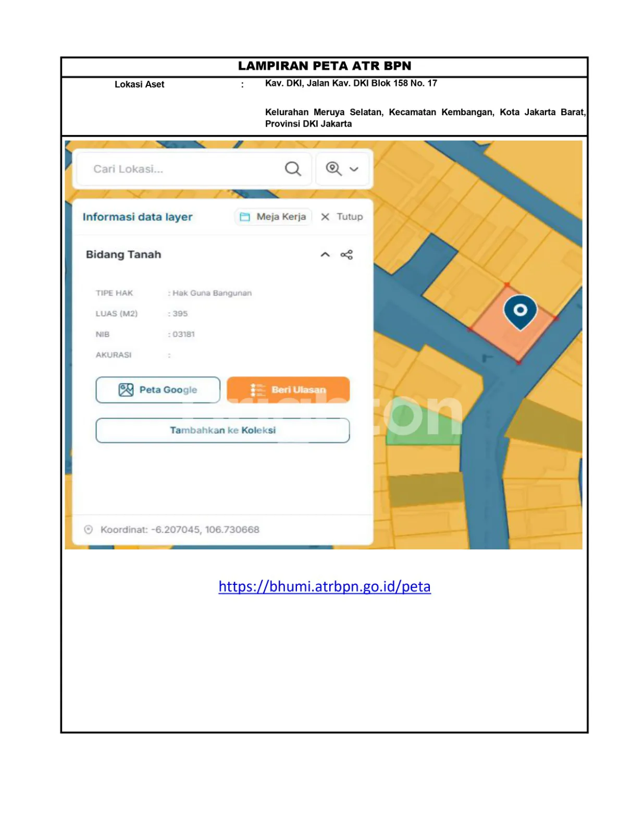Viewport: 644px width, 834px height.
Task: Click the locate-zoom magnifier pin icon
Action: pyautogui.click(x=333, y=169)
